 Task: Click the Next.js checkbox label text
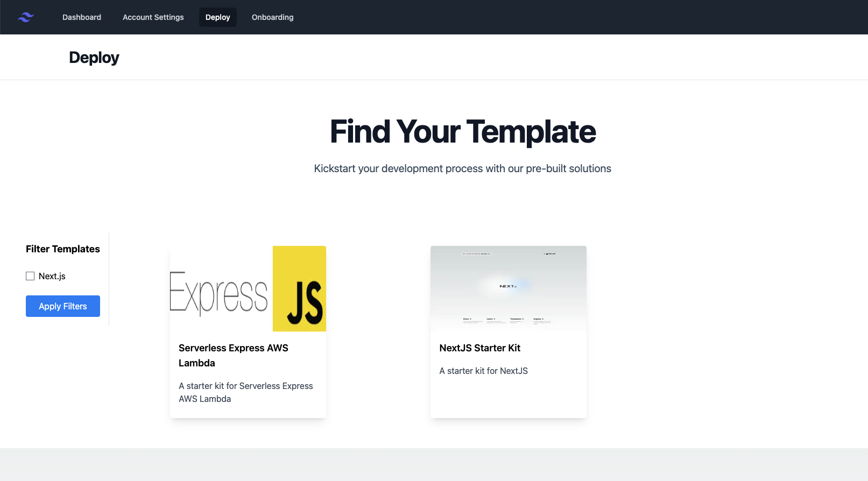[52, 276]
